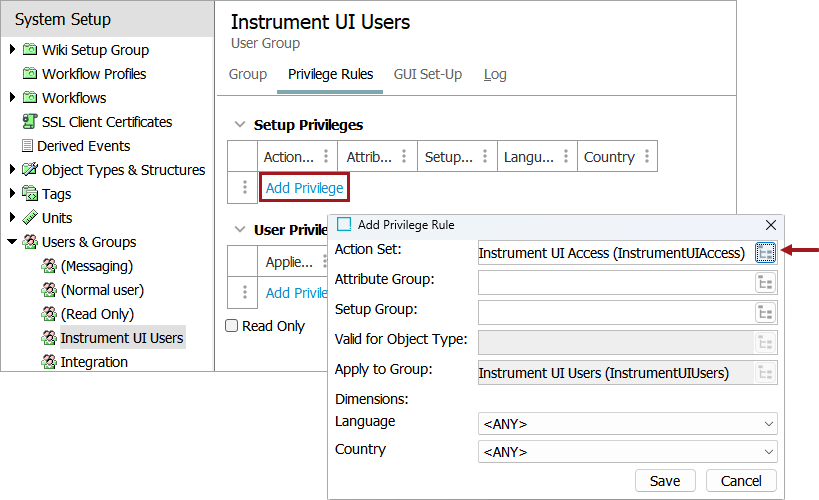
Task: Click the Add Privilege link under Setup Privileges
Action: click(x=305, y=188)
